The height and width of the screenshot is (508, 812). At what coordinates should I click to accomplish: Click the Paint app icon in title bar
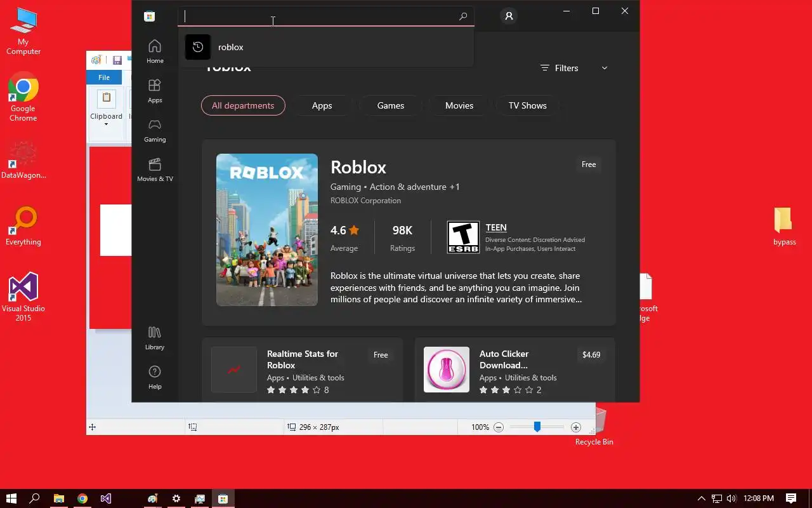96,60
